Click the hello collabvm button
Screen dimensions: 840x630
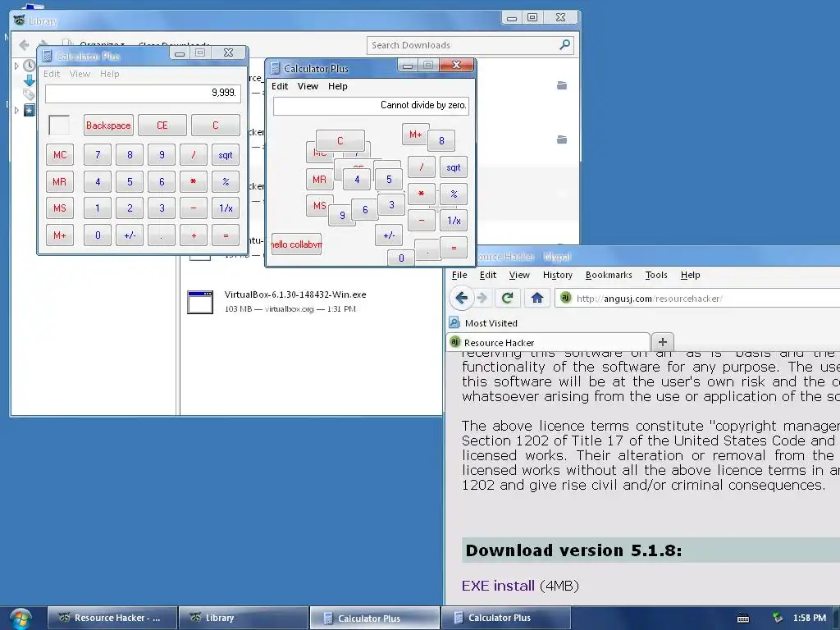pyautogui.click(x=296, y=244)
